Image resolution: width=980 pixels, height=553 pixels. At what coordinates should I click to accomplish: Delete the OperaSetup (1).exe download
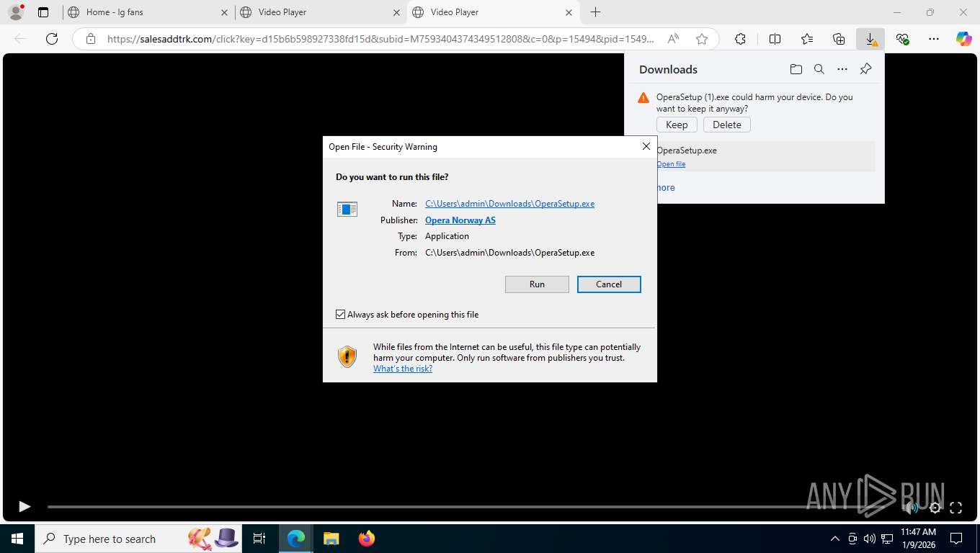(x=727, y=125)
